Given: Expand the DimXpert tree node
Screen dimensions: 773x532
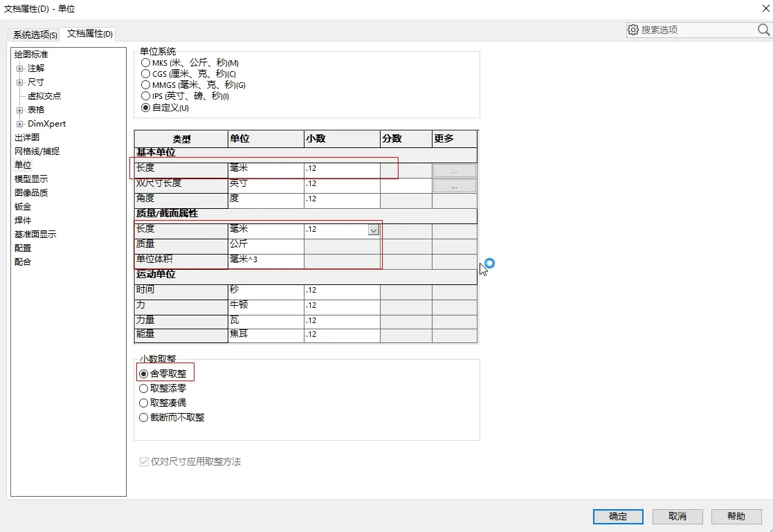Looking at the screenshot, I should pos(19,124).
